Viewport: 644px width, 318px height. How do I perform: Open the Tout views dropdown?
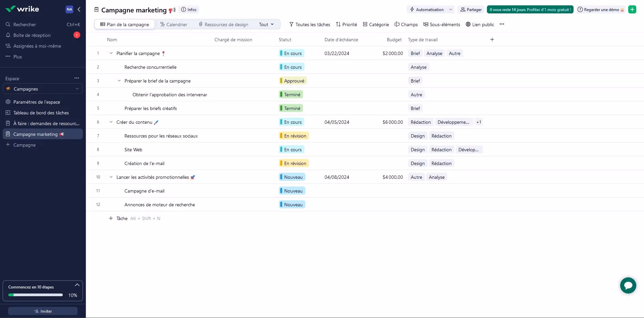coord(266,24)
